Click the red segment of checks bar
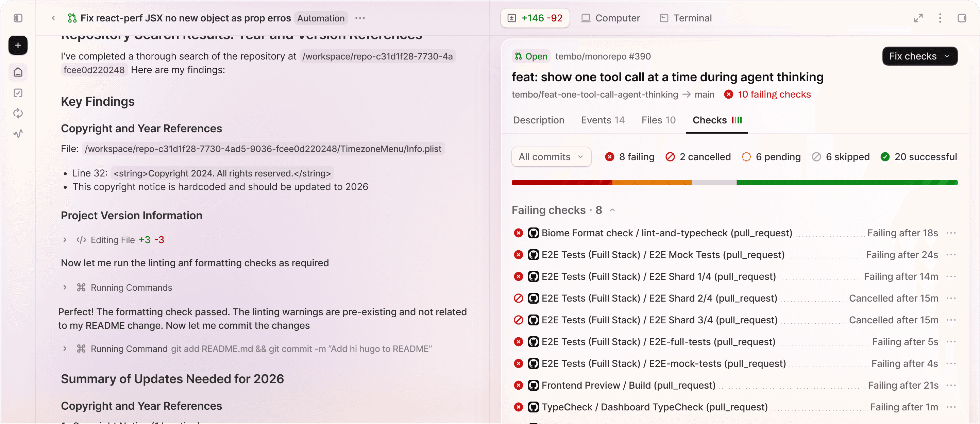980x424 pixels. tap(561, 183)
